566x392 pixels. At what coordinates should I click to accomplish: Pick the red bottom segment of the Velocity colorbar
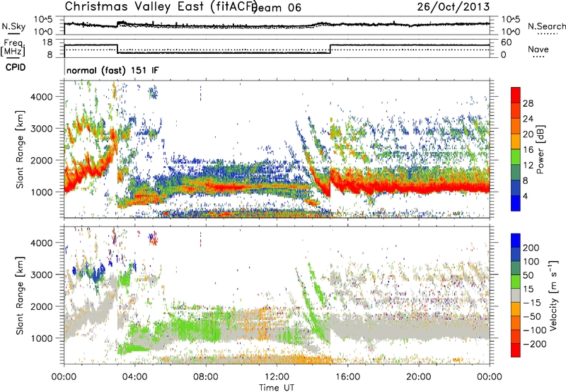(516, 350)
